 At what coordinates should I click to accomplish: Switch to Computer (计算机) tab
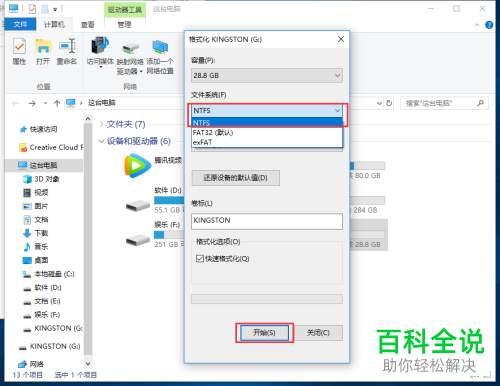pos(54,24)
